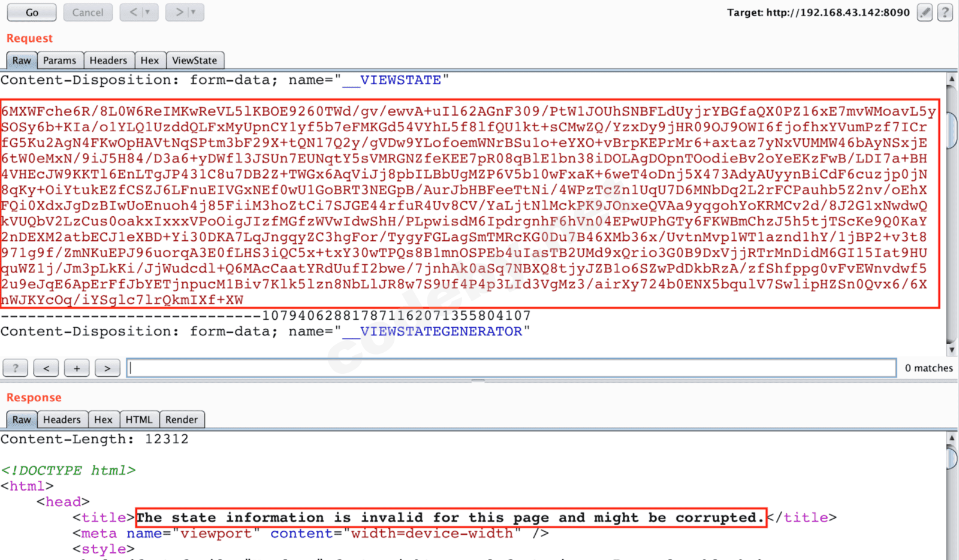Click the Cancel button
Screen dimensions: 959x560
(88, 12)
